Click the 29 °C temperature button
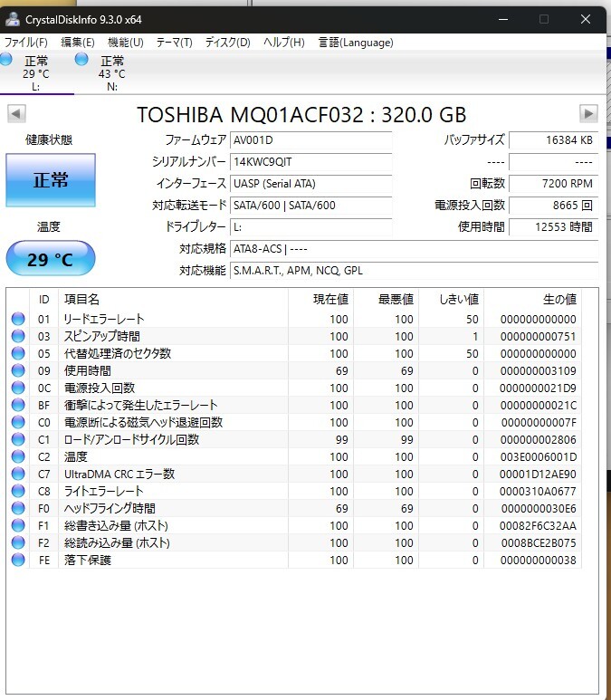Image resolution: width=611 pixels, height=700 pixels. [x=51, y=258]
